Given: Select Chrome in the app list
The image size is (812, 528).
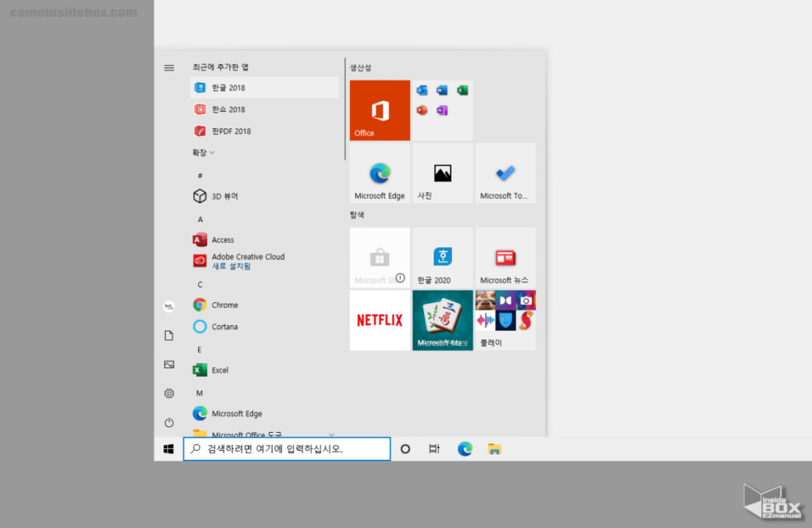Looking at the screenshot, I should 224,305.
